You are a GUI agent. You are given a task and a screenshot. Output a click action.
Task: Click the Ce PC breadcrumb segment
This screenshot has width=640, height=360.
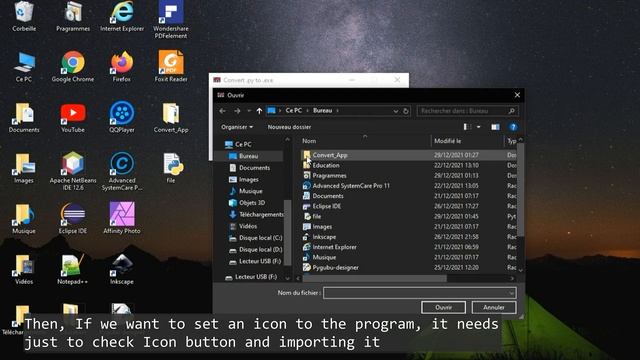point(293,111)
